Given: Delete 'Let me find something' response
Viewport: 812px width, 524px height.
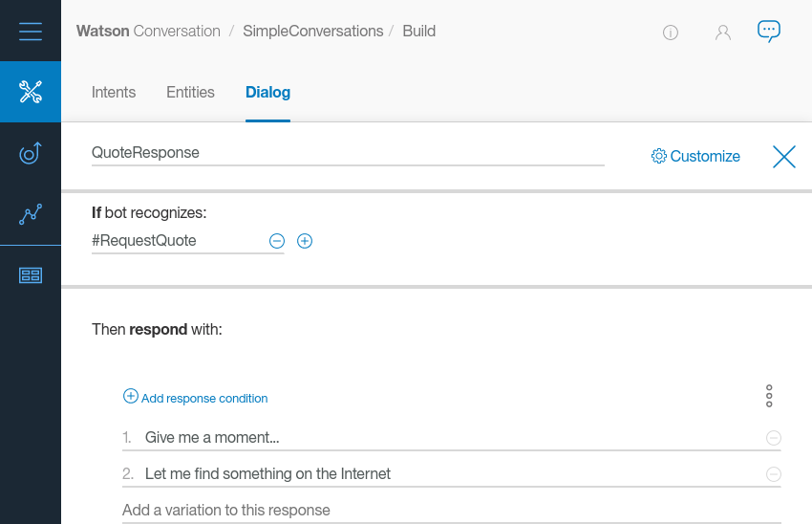Looking at the screenshot, I should coord(774,474).
